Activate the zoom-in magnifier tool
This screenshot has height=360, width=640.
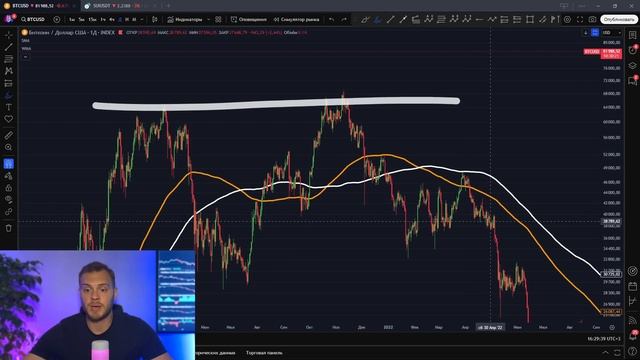tap(9, 147)
